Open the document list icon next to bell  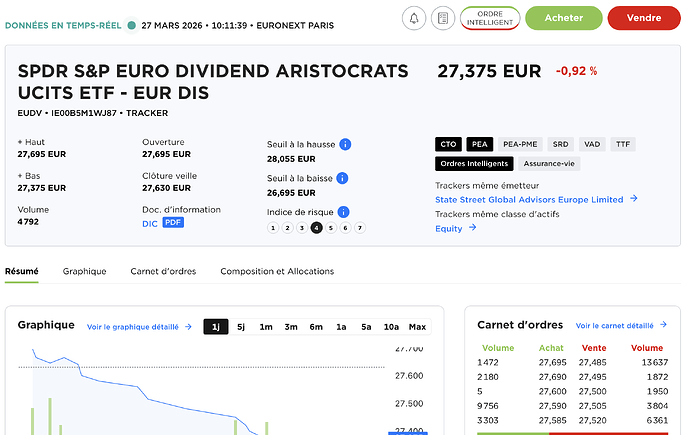click(443, 18)
